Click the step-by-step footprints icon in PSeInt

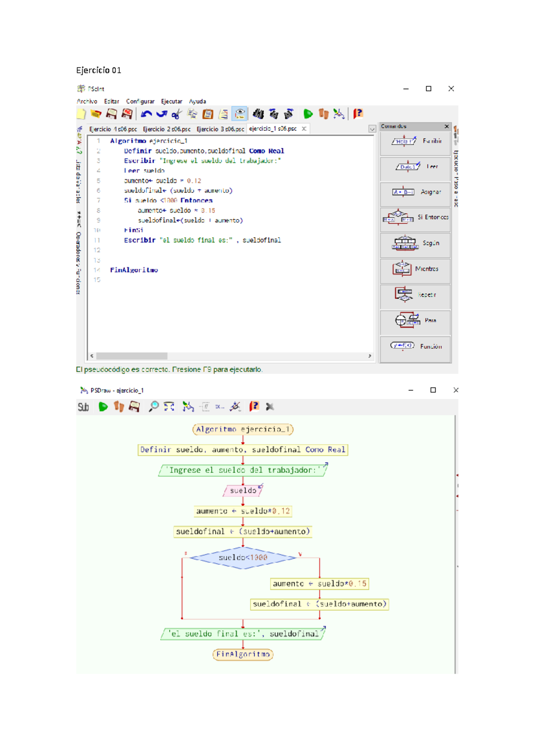coord(324,114)
